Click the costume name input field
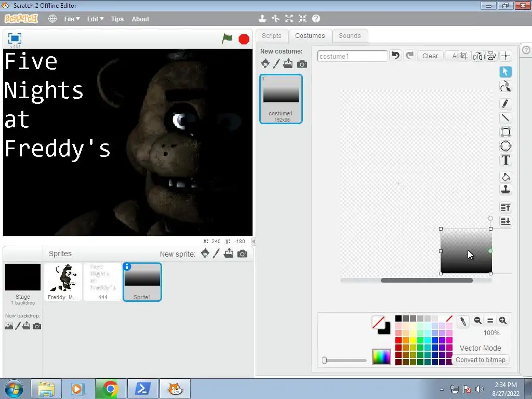 coord(352,56)
